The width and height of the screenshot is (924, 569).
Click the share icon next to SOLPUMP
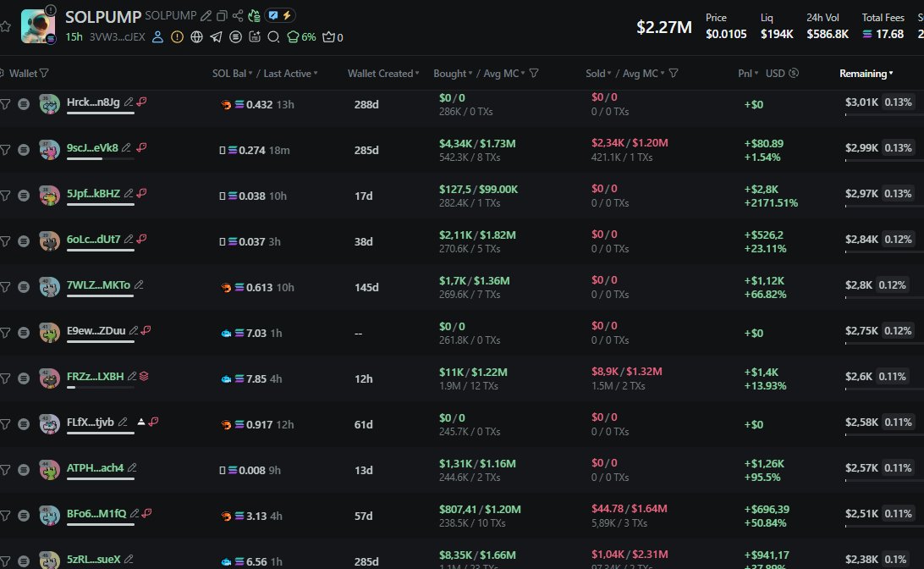238,16
